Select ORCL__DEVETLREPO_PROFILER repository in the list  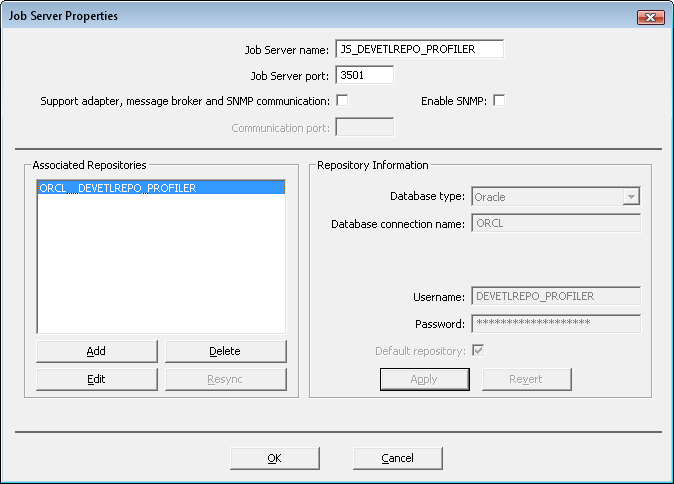point(161,188)
